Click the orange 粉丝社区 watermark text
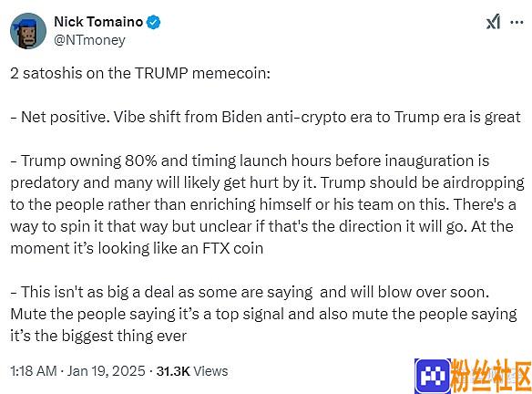Screen dimensions: 532x394 pos(491,377)
